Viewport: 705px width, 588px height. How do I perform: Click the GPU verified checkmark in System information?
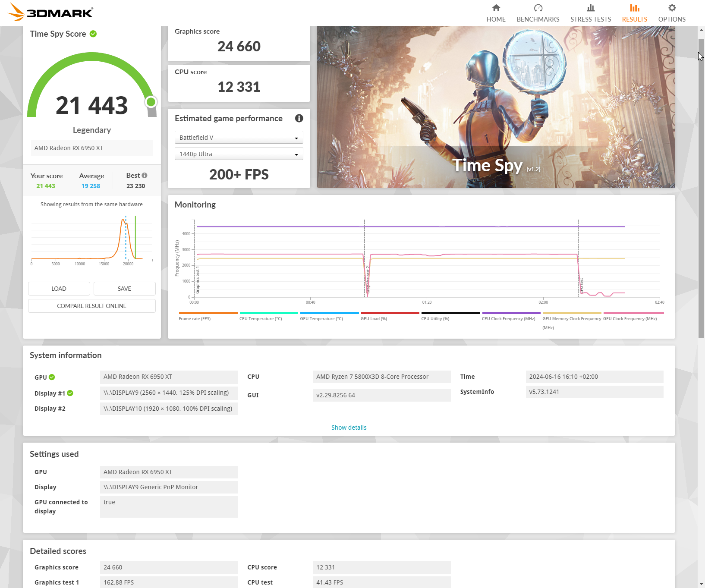point(52,377)
